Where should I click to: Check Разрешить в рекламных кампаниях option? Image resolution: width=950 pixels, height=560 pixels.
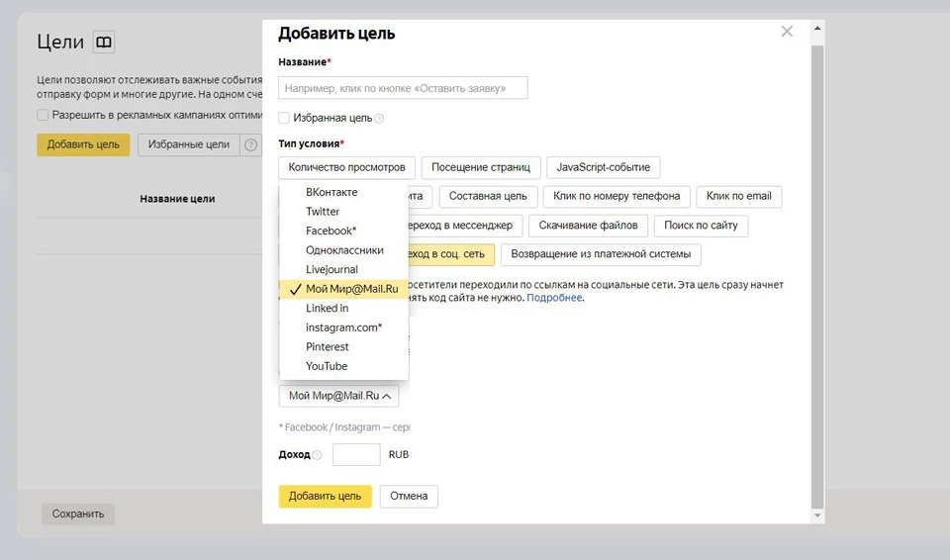[x=43, y=115]
